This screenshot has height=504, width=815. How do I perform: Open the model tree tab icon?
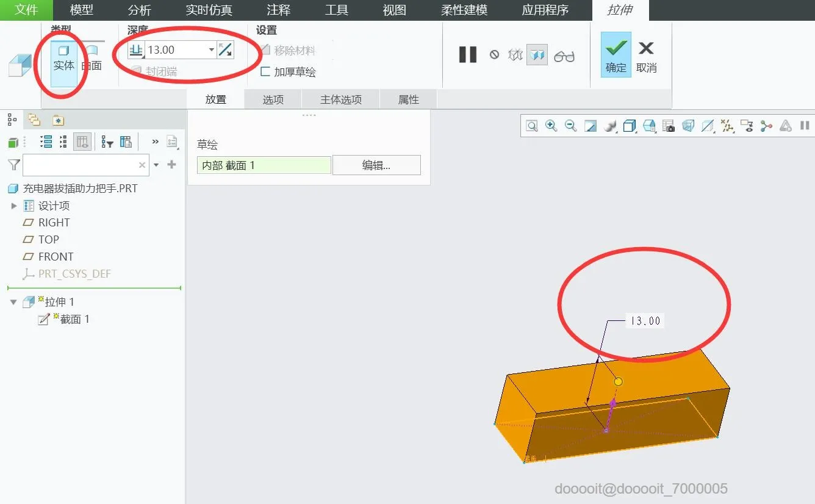tap(12, 120)
